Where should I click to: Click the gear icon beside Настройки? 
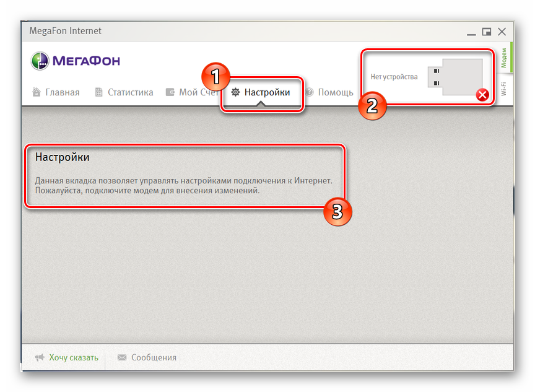[x=235, y=92]
